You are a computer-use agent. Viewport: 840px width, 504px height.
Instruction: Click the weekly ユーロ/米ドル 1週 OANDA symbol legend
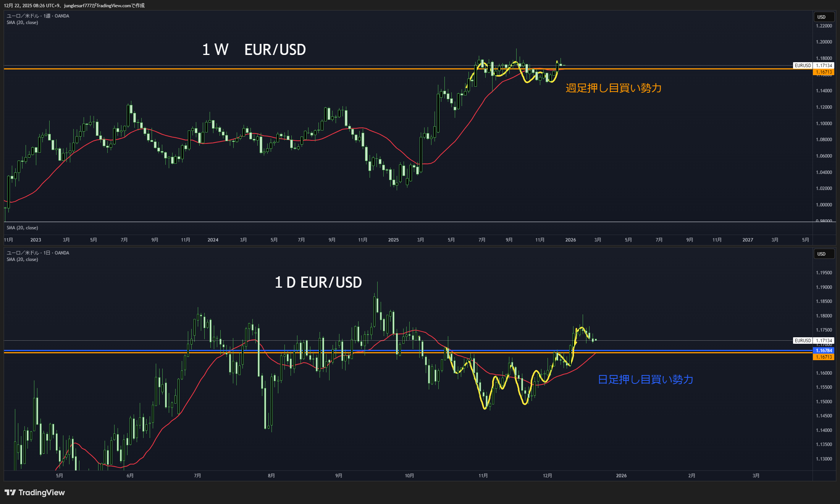tap(38, 16)
